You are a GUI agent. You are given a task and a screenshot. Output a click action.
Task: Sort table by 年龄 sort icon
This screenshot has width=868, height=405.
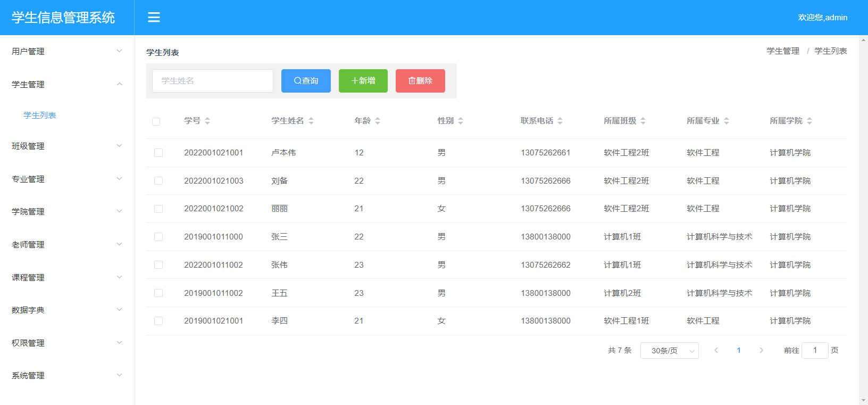(378, 121)
